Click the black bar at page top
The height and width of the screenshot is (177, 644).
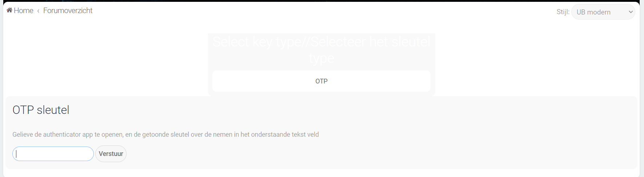[x=322, y=1]
